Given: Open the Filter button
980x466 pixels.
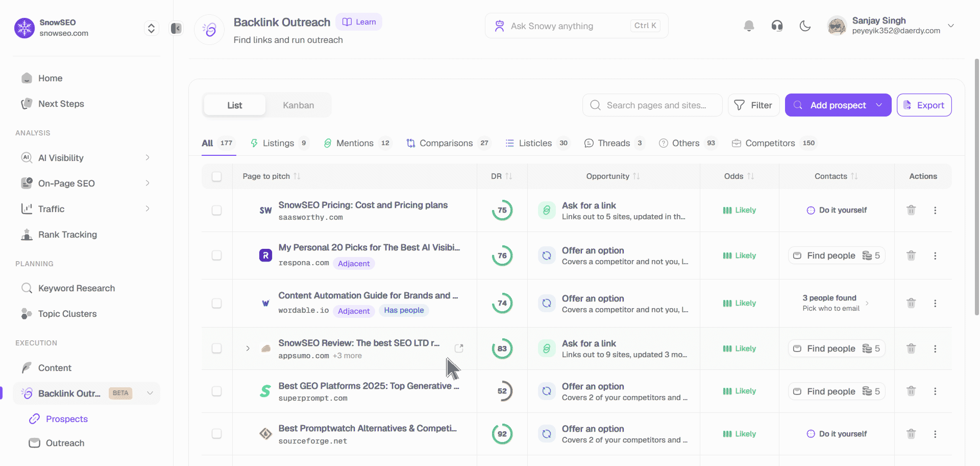Looking at the screenshot, I should click(x=753, y=105).
